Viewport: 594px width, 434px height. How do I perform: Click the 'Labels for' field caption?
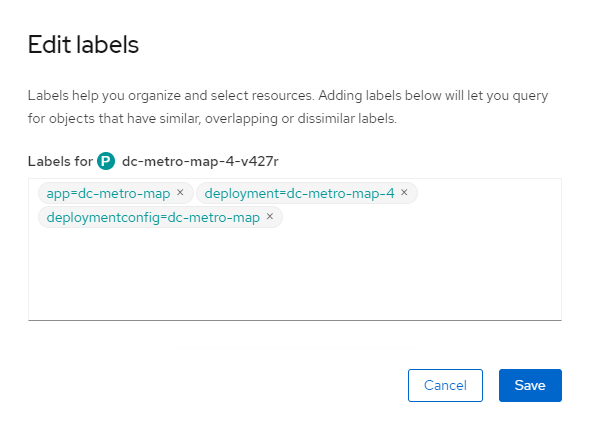tap(60, 161)
